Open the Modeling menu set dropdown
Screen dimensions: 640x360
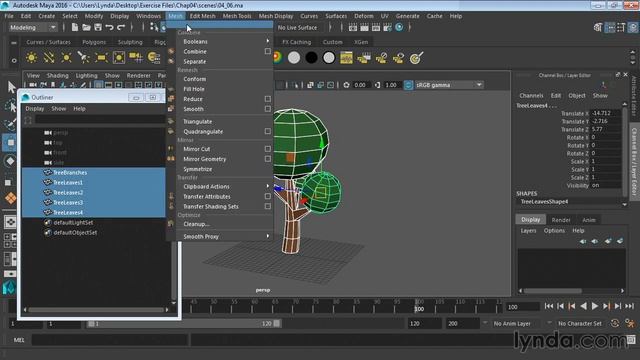coord(33,27)
